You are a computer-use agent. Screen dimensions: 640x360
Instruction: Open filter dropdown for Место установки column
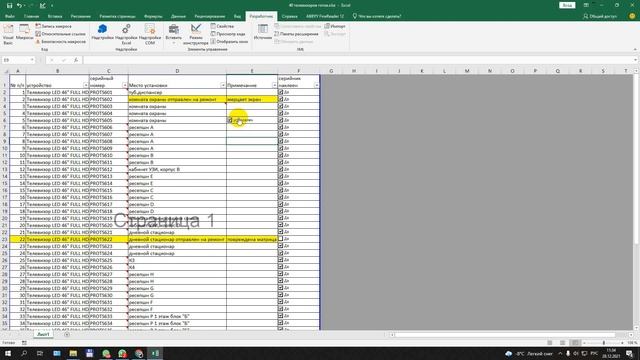coord(223,85)
